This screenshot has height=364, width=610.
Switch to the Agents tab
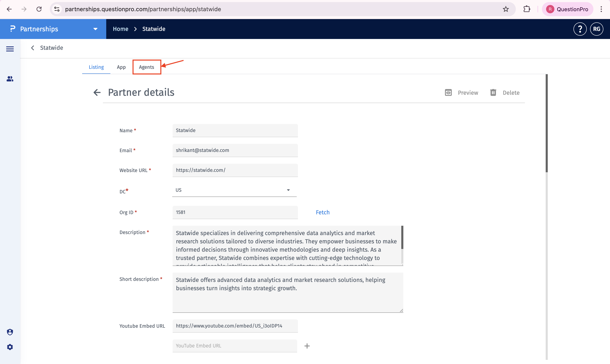pos(146,67)
